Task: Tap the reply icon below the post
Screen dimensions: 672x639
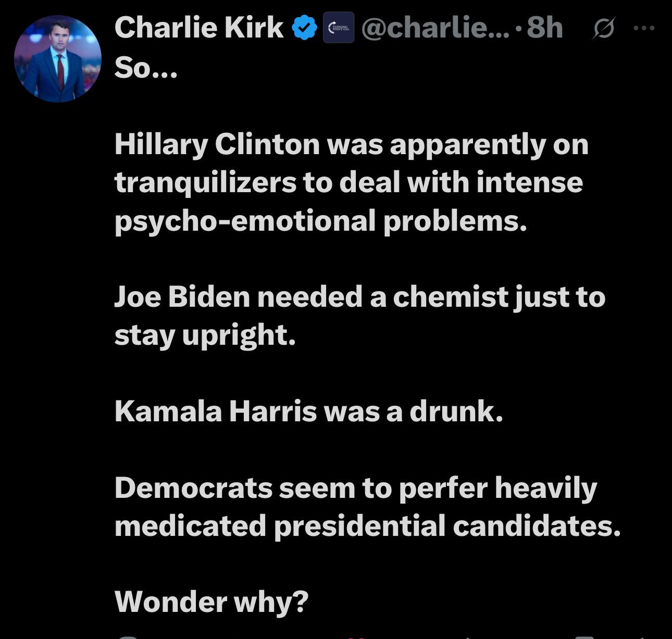Action: point(128,636)
